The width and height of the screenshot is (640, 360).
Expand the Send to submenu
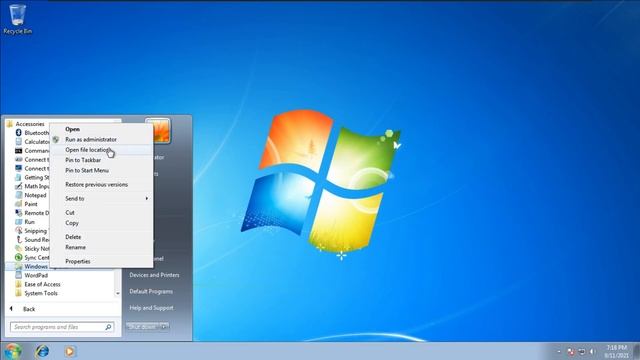tap(101, 198)
